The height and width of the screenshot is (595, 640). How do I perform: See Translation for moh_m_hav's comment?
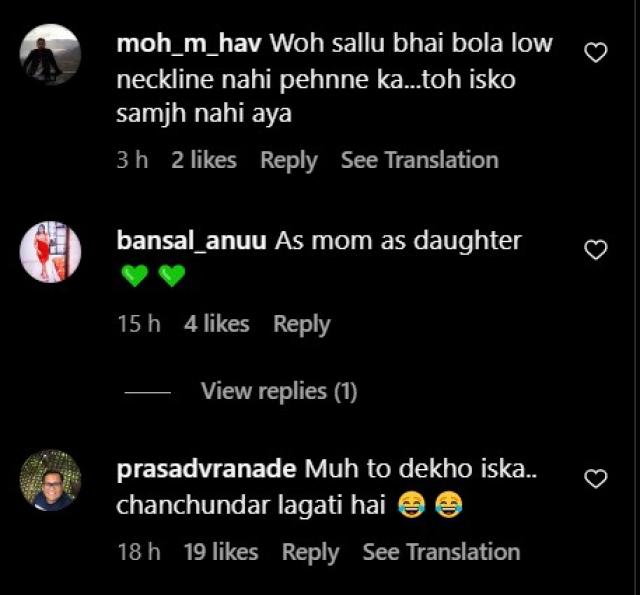[x=419, y=160]
